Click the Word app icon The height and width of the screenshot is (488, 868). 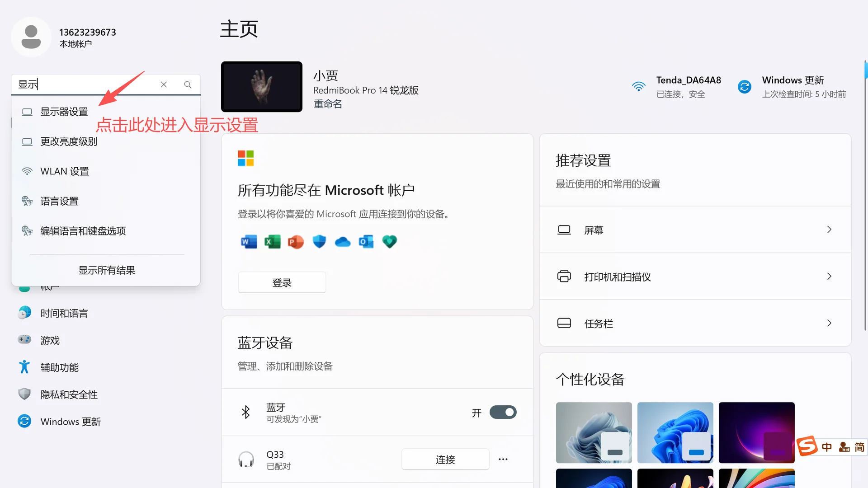tap(248, 242)
